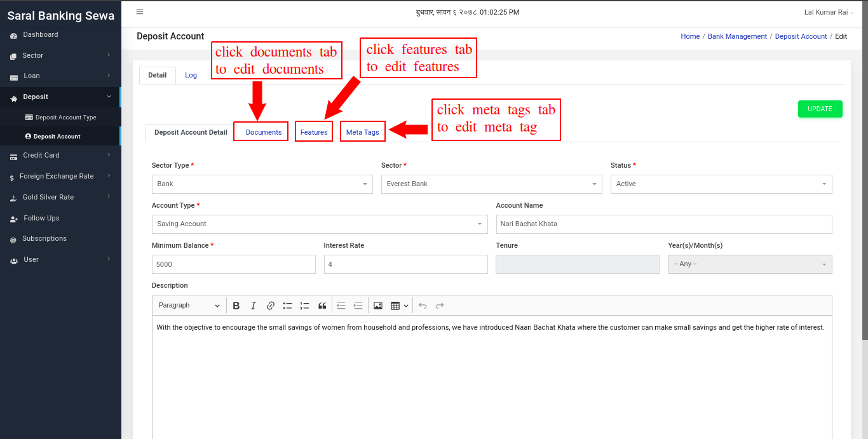Open the Meta Tags tab

[363, 133]
